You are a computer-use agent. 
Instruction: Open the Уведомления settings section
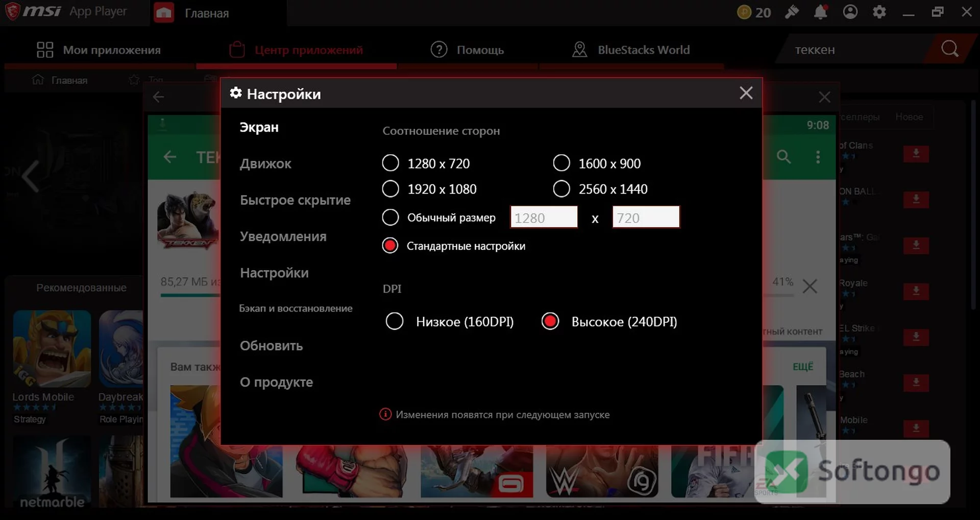click(283, 237)
